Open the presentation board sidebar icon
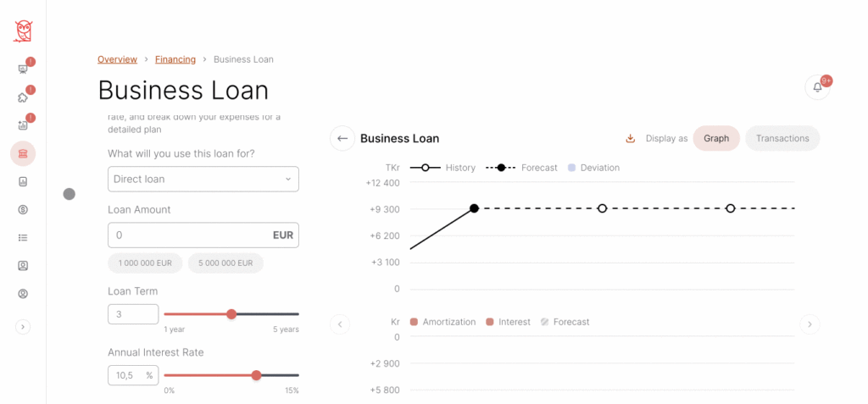Screen dimensions: 868x404 pos(23,69)
